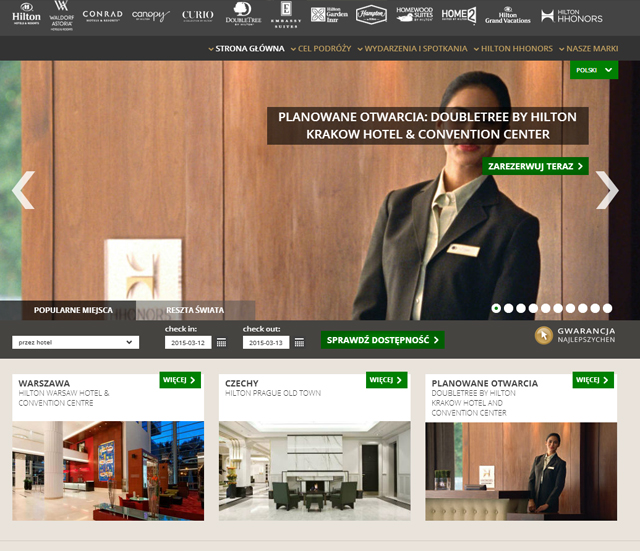Open the check-out calendar icon

[299, 342]
